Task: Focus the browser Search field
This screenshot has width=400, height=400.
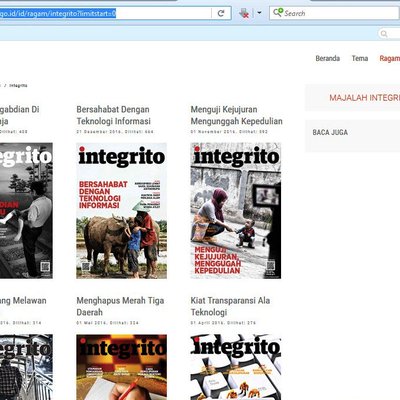Action: (x=334, y=13)
